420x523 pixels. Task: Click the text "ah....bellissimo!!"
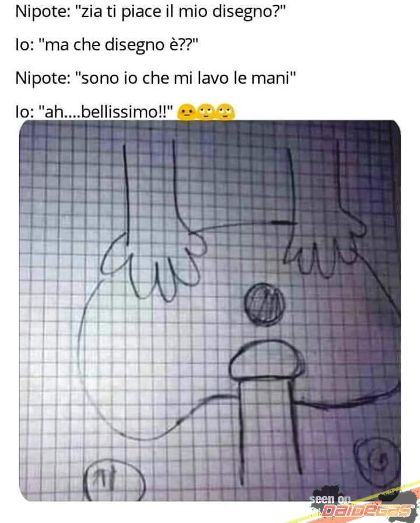(106, 112)
